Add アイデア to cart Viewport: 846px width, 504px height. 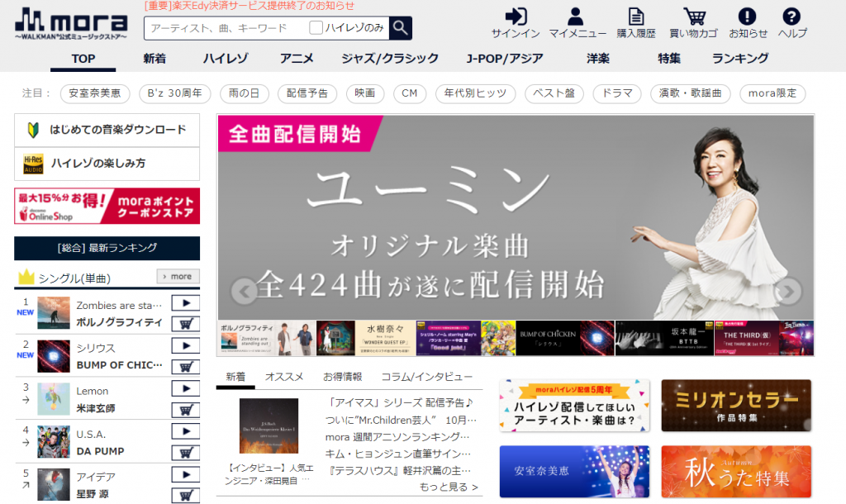(186, 496)
